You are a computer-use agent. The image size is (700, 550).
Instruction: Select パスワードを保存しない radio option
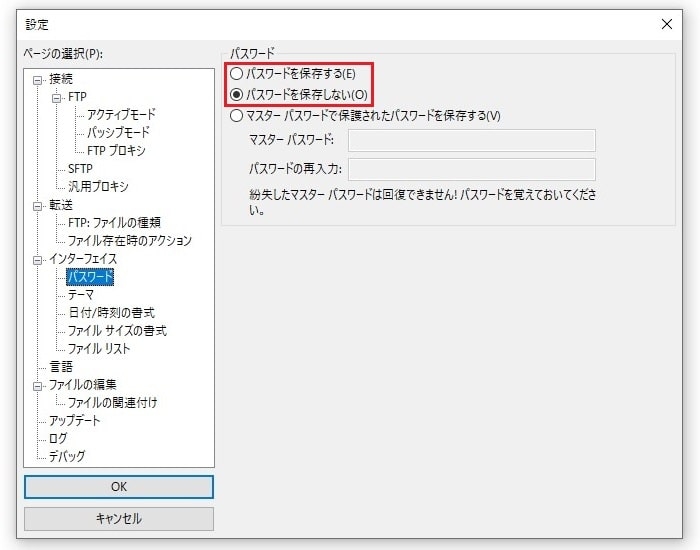[x=236, y=94]
